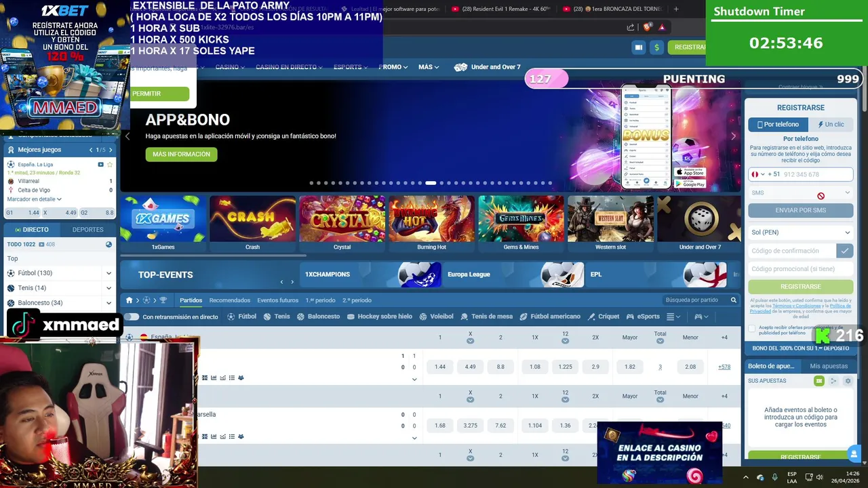
Task: Open the more sports list dropdown
Action: point(673,317)
